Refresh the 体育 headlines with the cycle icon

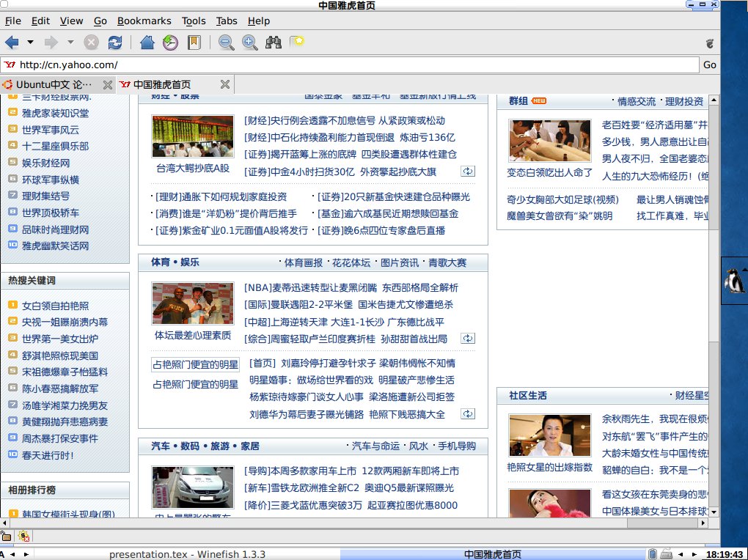pyautogui.click(x=468, y=338)
